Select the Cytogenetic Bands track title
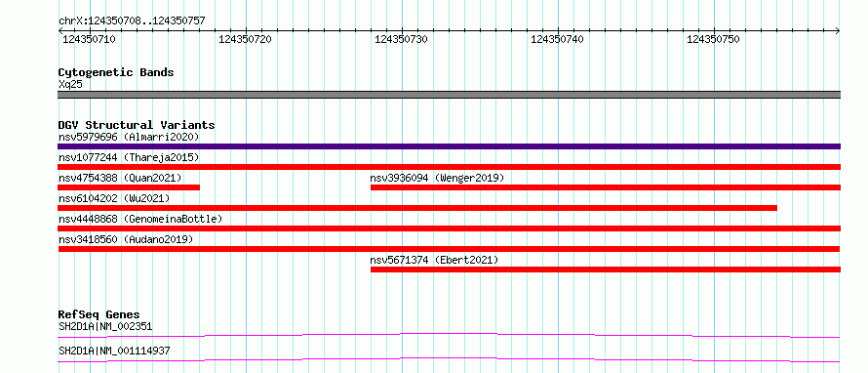Screen dimensions: 868x373 pyautogui.click(x=116, y=72)
